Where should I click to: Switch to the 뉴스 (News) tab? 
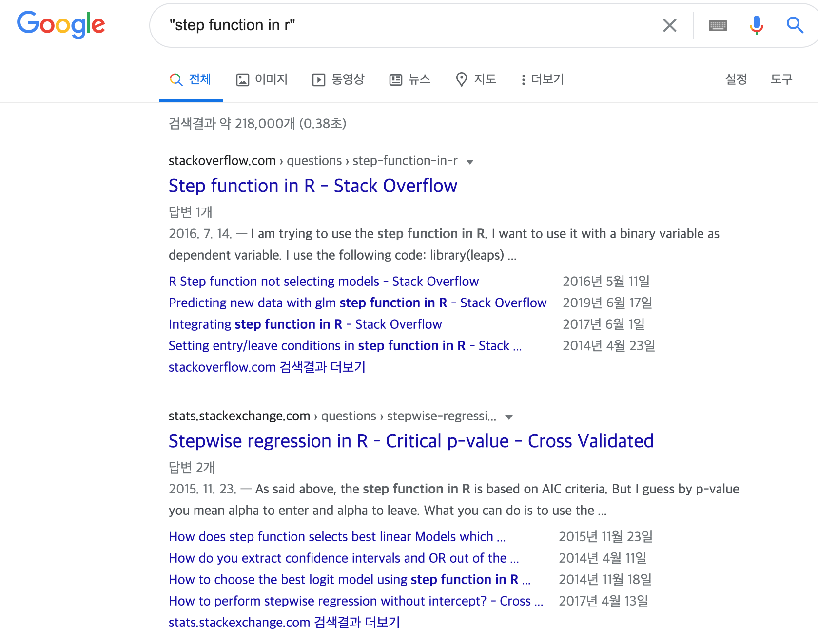410,79
